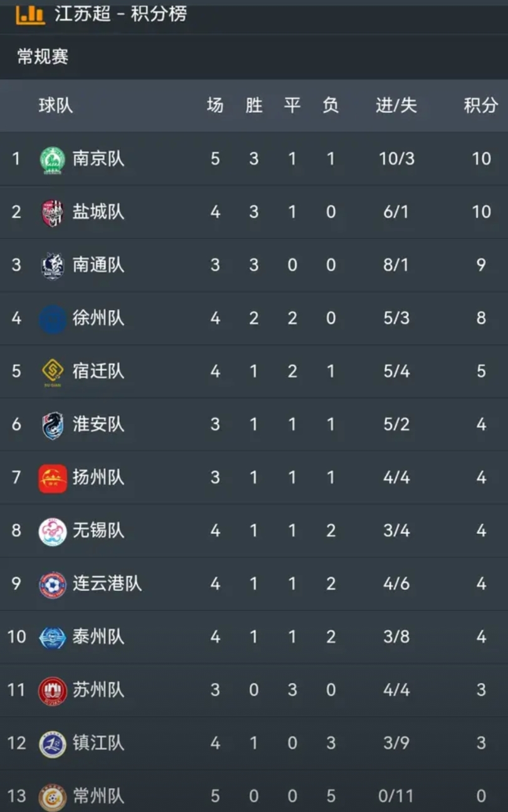Click the 盐城队 team badge
The image size is (508, 812).
click(x=53, y=213)
